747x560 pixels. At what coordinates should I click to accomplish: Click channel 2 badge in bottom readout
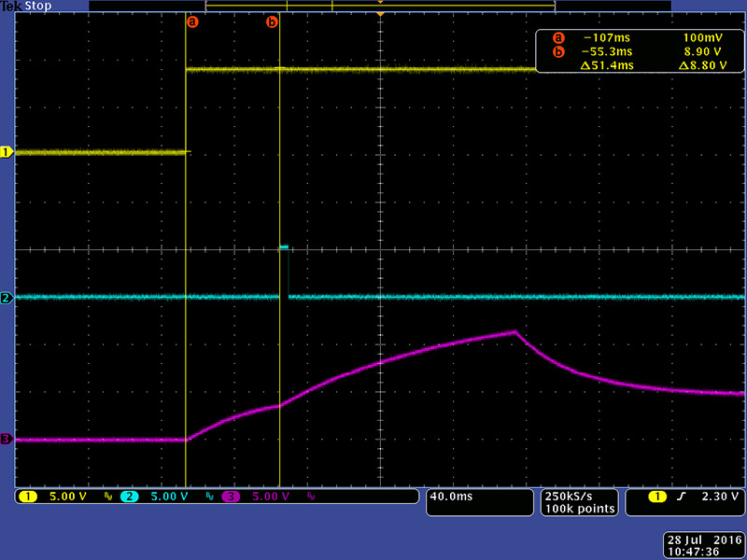128,497
